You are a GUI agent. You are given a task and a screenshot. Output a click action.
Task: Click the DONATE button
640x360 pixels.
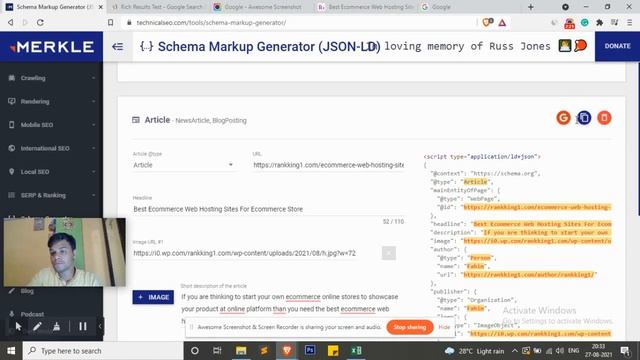(x=617, y=46)
